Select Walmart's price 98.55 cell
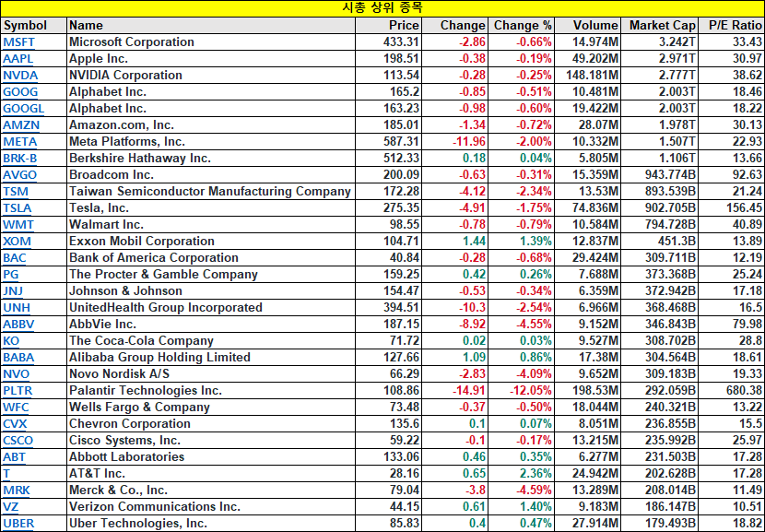 click(388, 225)
